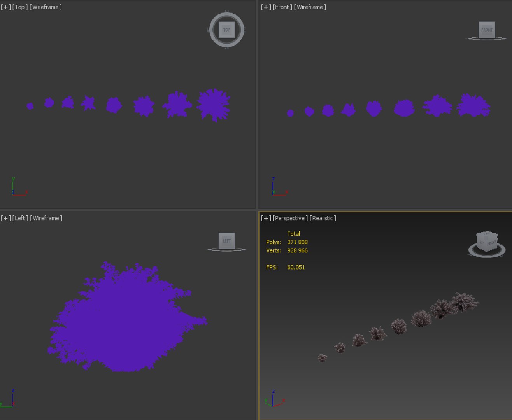Open the [Left] view label menu
Viewport: 512px width, 420px height.
point(21,218)
